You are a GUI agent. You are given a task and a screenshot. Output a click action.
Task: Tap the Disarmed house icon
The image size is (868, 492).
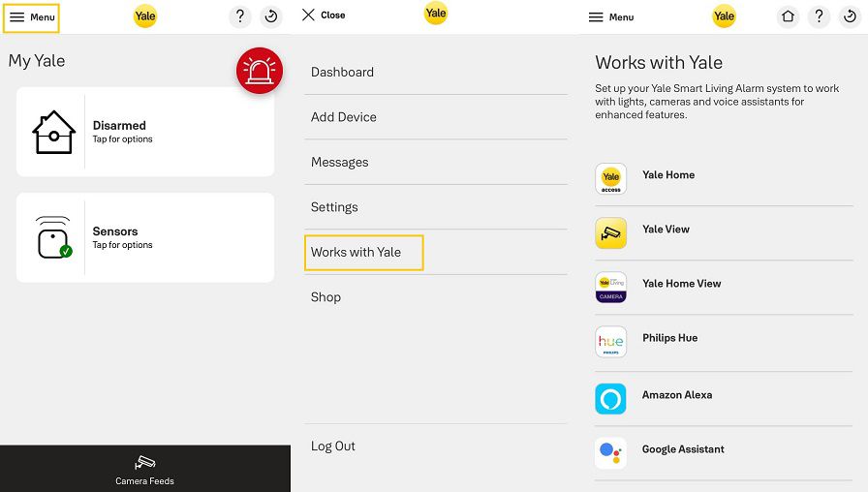coord(53,133)
